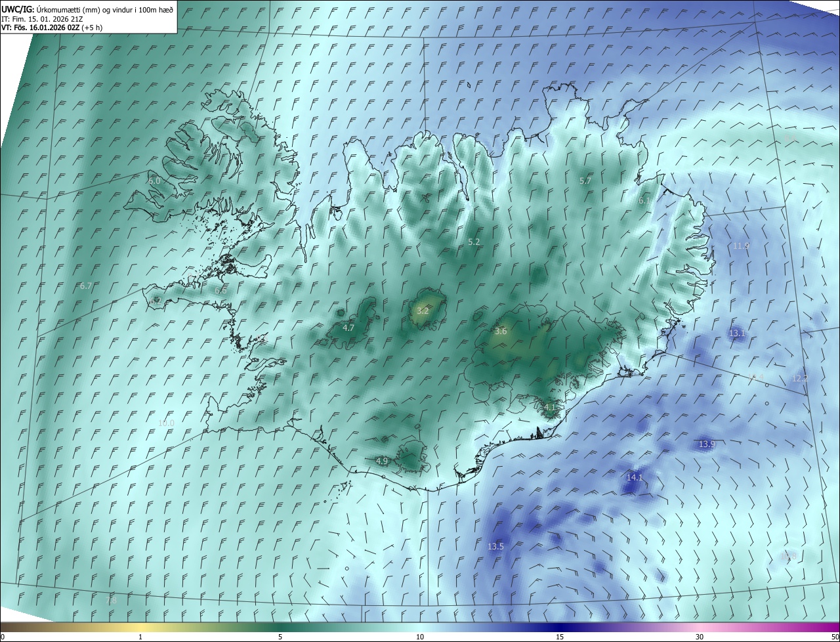Click the 5.2 value on the map

tap(474, 242)
